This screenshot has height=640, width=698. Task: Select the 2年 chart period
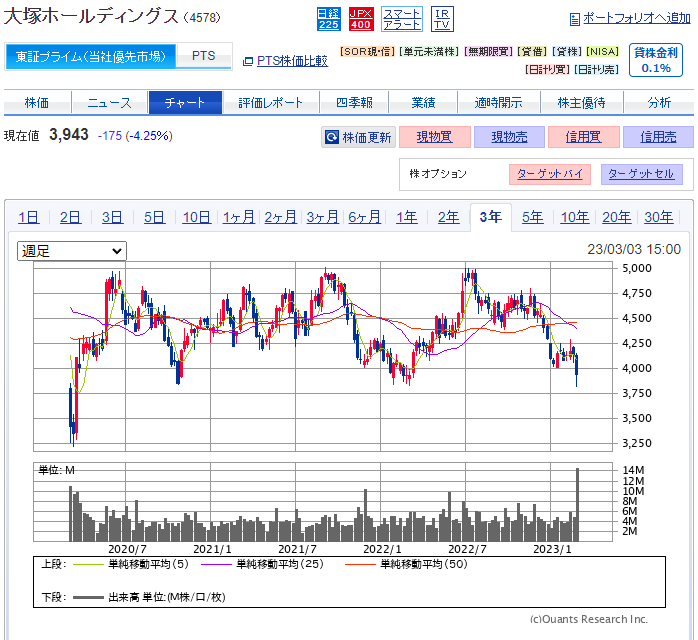pos(449,217)
